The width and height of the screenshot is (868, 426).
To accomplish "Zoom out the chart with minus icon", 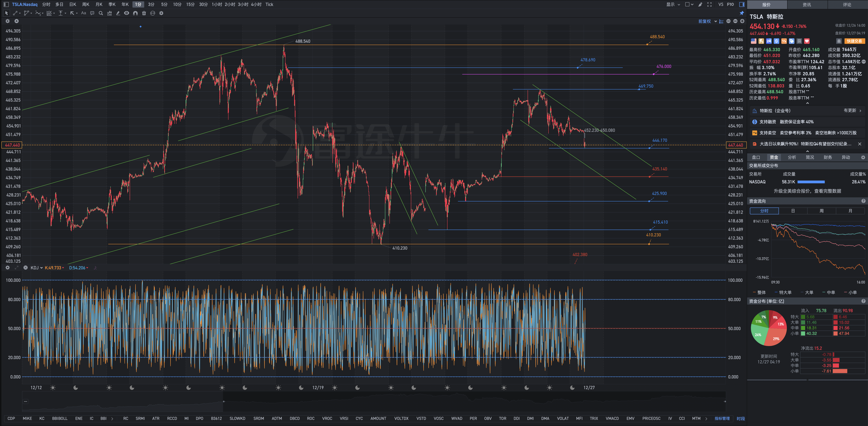I will (x=735, y=21).
